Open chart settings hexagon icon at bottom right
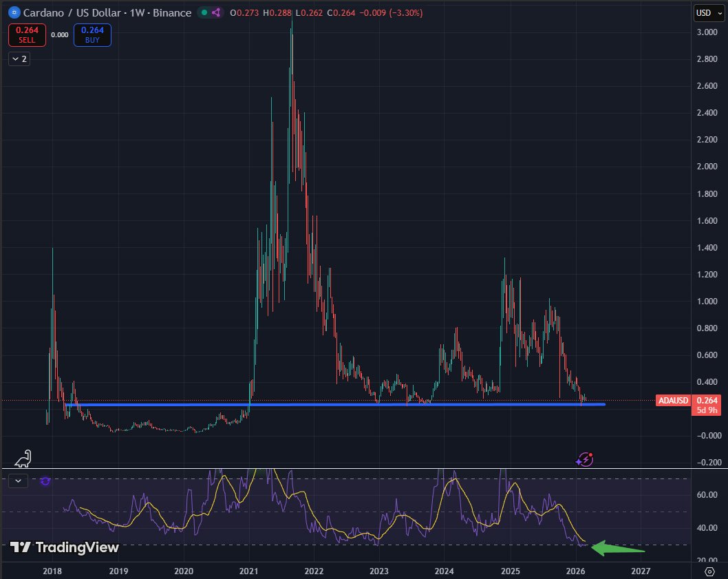Image resolution: width=728 pixels, height=579 pixels. pos(709,571)
